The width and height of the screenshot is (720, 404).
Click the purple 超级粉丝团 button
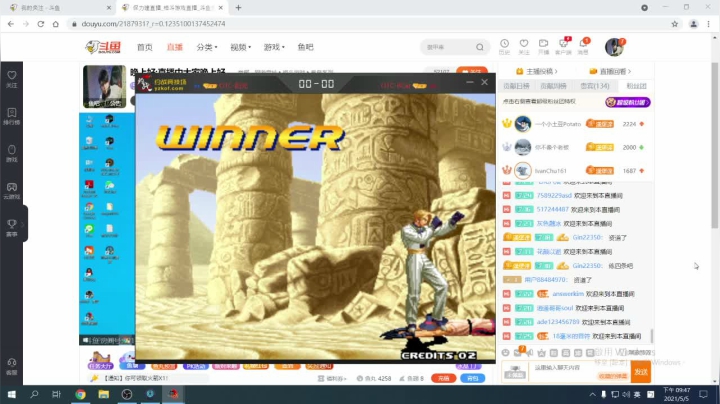tap(627, 102)
